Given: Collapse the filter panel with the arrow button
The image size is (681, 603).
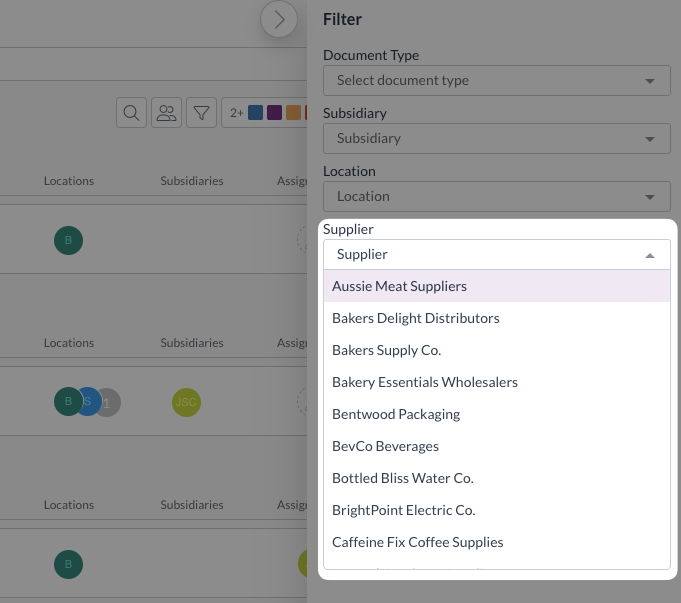Looking at the screenshot, I should coord(279,18).
